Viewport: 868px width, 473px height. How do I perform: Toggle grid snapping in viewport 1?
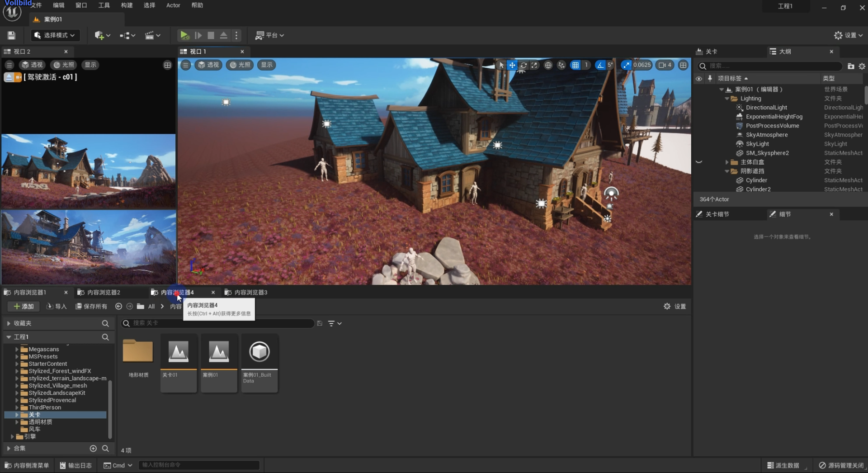point(576,65)
